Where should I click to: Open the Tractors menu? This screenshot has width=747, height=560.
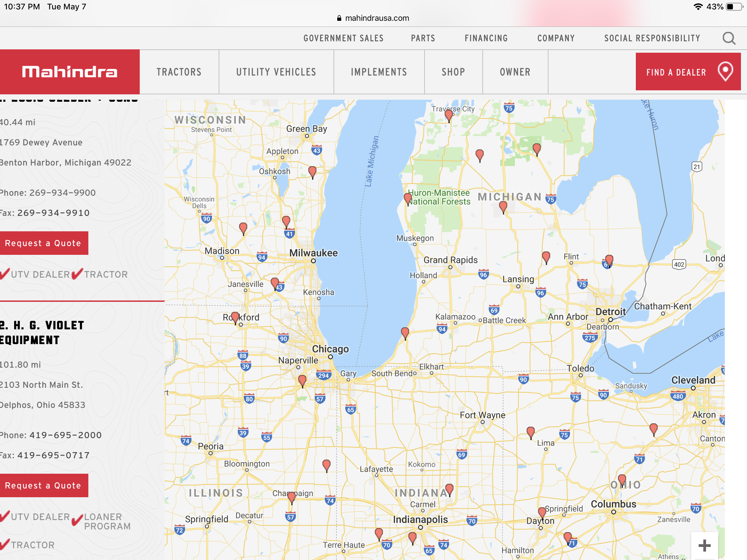click(x=179, y=72)
